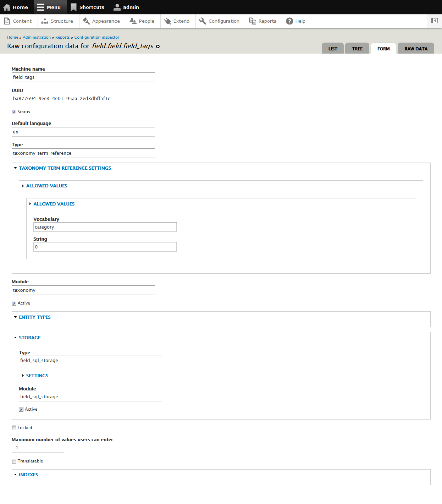Toggle the sidebar collapse icon at top right
The height and width of the screenshot is (504, 442).
point(434,21)
